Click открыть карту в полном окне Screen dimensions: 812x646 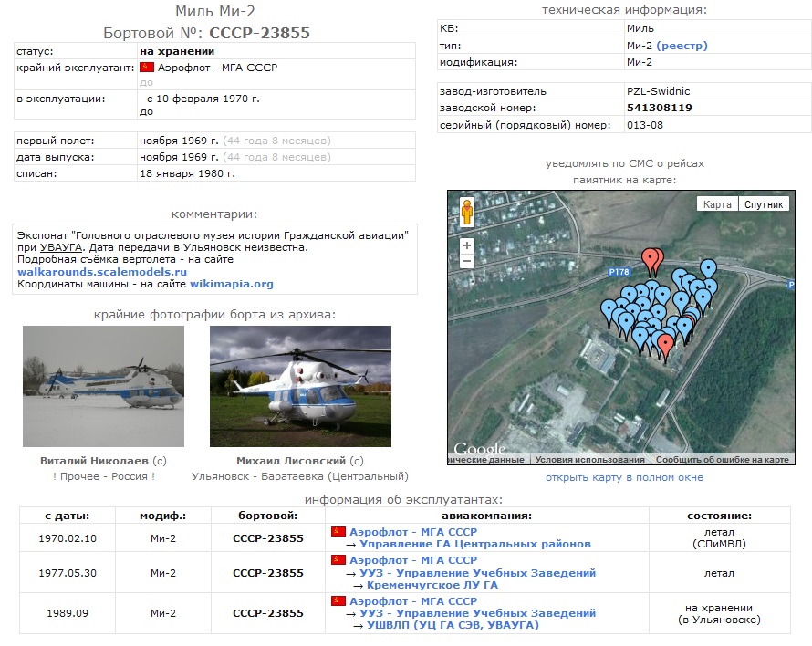624,477
